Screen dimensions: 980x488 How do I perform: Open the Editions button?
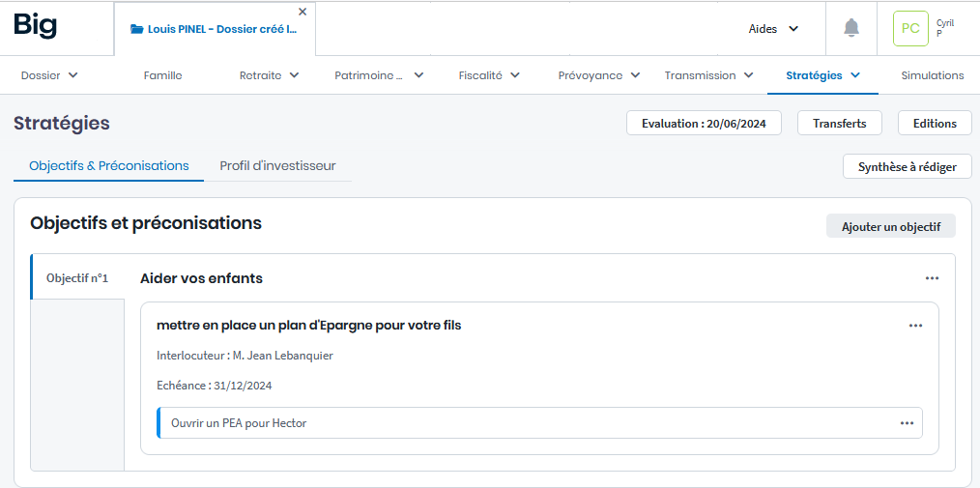point(935,124)
